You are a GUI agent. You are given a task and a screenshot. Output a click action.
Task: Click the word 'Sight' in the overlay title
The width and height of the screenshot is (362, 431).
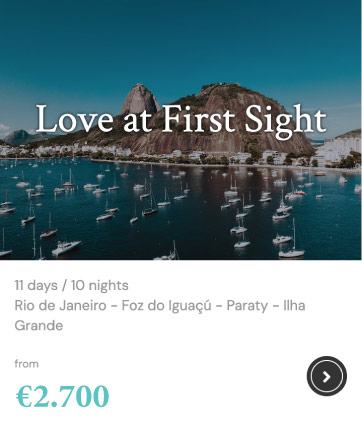[285, 121]
